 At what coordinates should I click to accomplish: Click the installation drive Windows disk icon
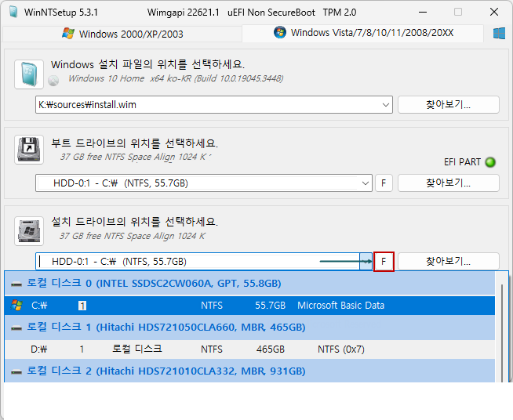(29, 230)
